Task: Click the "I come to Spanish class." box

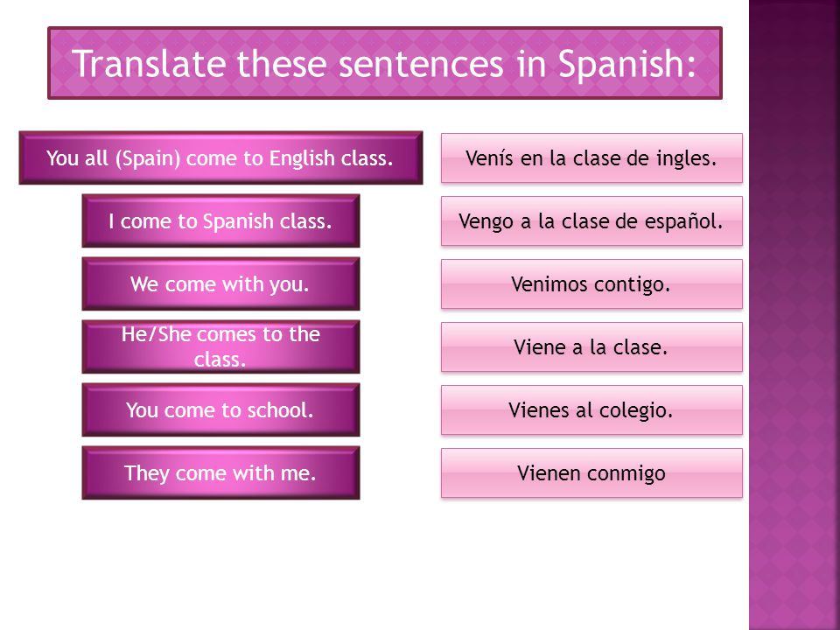Action: (x=220, y=220)
